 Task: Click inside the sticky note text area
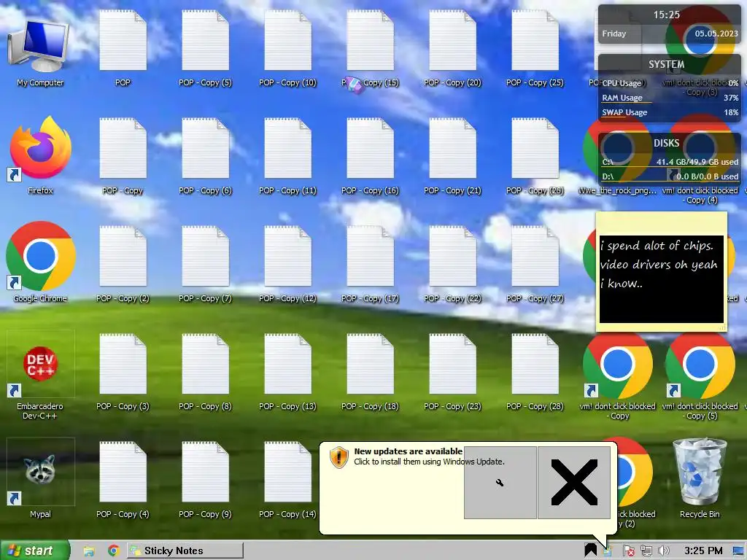pyautogui.click(x=661, y=279)
